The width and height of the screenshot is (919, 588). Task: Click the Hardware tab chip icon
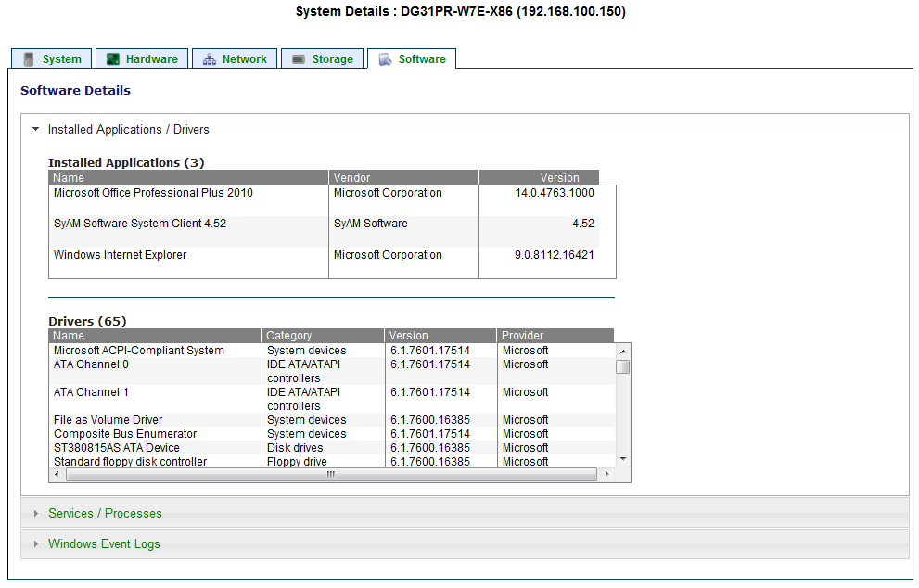tap(112, 59)
